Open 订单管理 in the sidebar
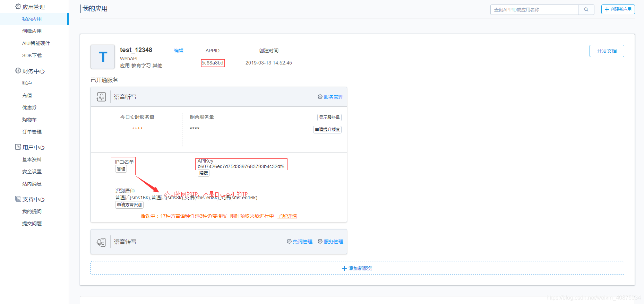Viewport: 644px width, 304px height. click(x=32, y=132)
